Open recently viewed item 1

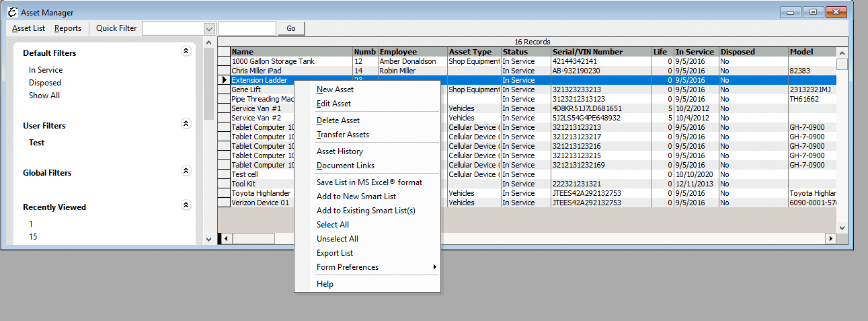tap(31, 224)
